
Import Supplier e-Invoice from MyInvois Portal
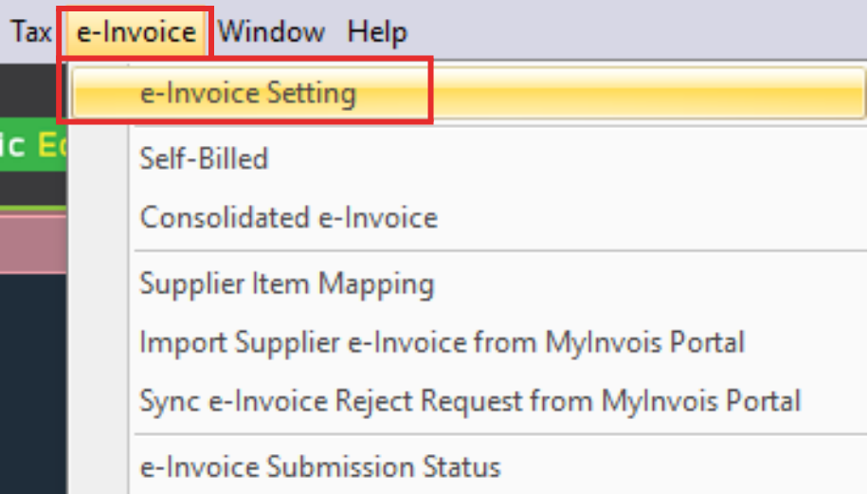(x=442, y=342)
